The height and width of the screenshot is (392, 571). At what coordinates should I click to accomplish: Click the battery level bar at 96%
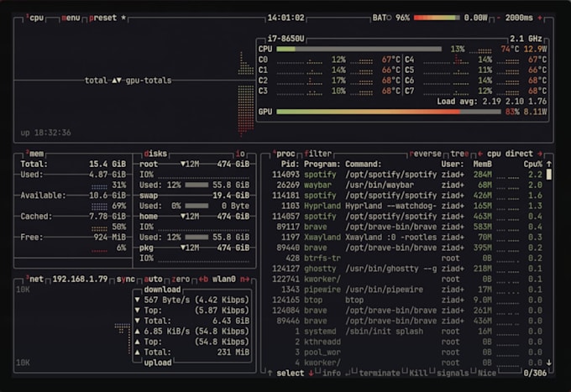(x=437, y=18)
